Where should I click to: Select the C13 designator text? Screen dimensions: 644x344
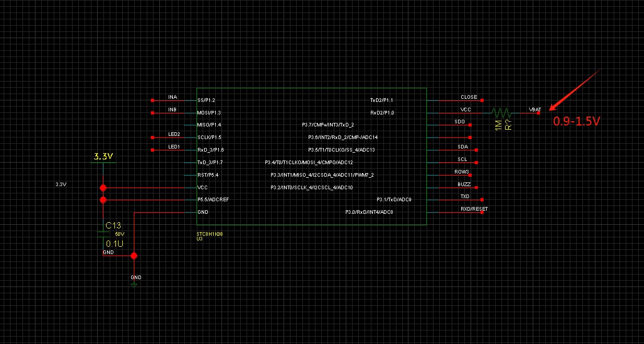tap(113, 225)
